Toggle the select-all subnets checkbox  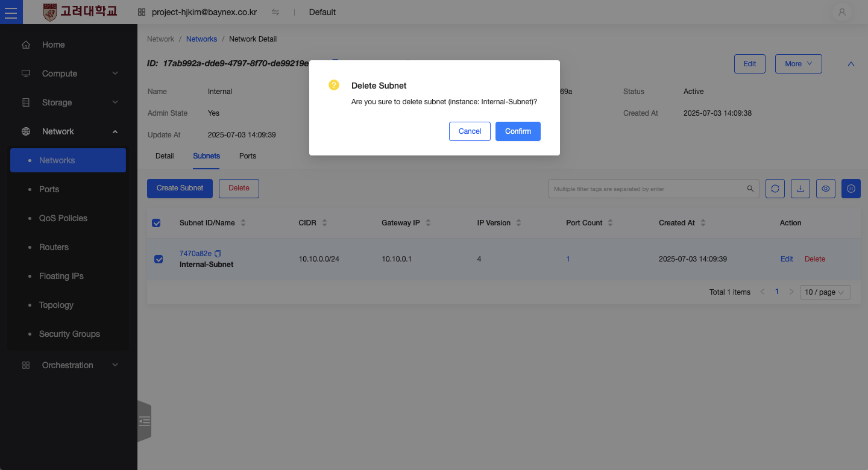(x=156, y=223)
